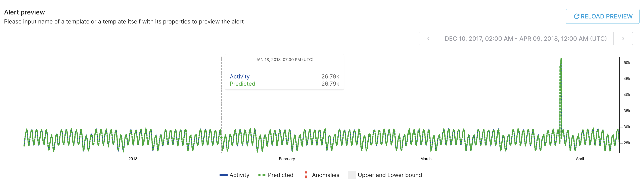644x183 pixels.
Task: Click the Predicted green dotted swatch
Action: 262,175
